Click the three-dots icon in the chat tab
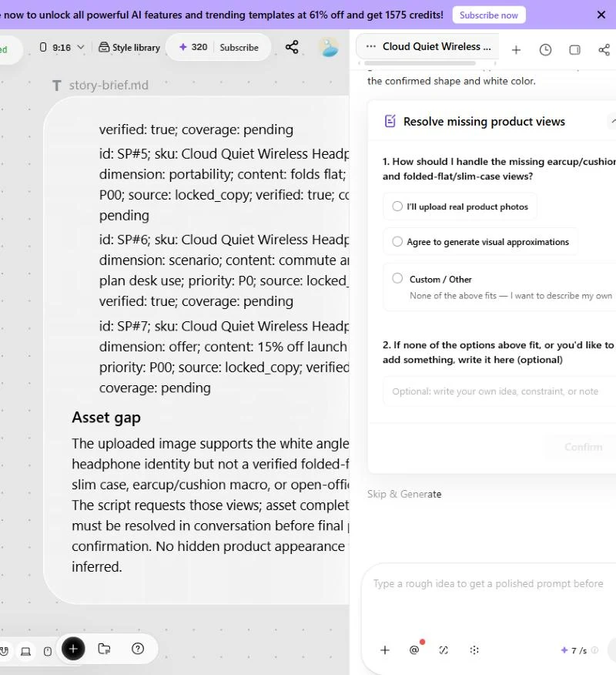 [371, 46]
